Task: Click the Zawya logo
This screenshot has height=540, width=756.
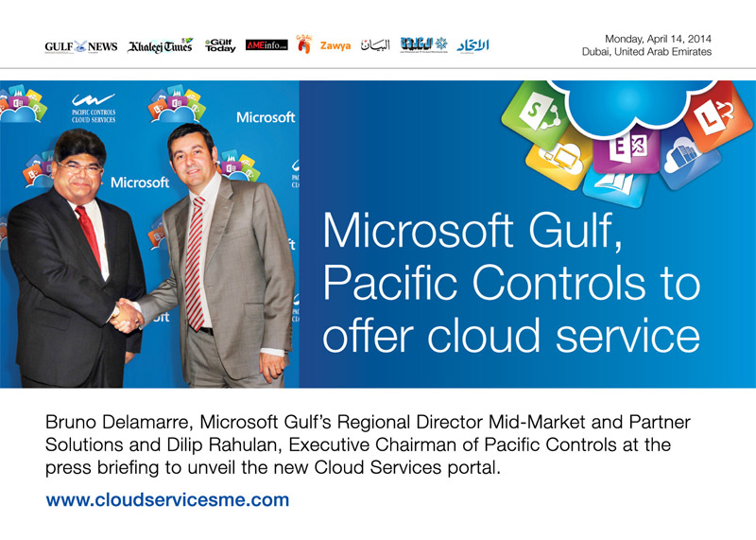Action: (x=335, y=45)
